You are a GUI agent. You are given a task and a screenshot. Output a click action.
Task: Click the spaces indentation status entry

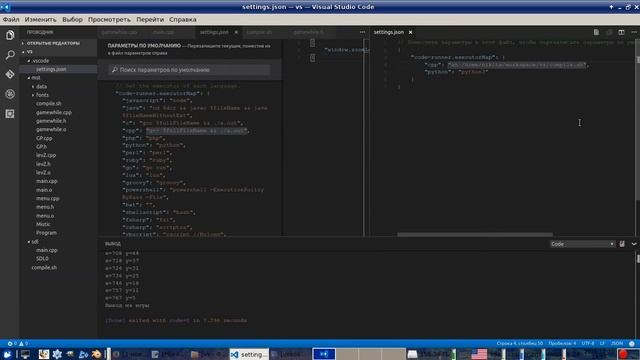pyautogui.click(x=562, y=344)
